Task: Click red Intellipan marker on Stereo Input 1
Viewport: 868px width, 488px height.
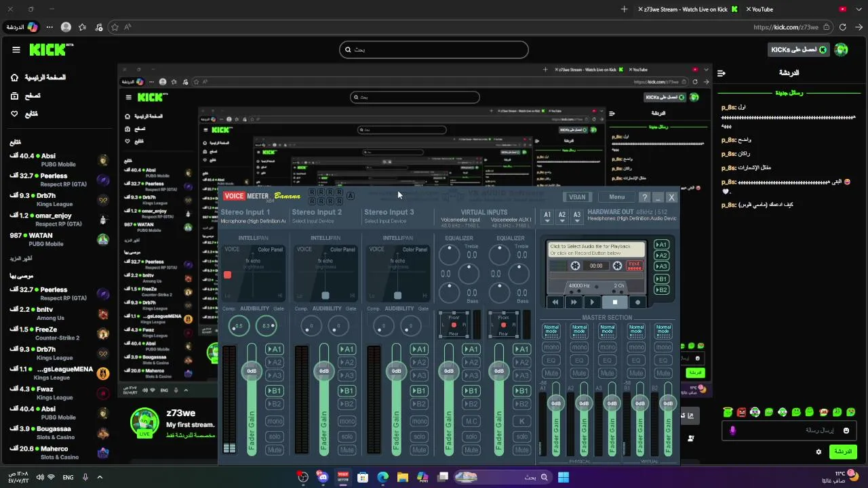Action: 227,274
